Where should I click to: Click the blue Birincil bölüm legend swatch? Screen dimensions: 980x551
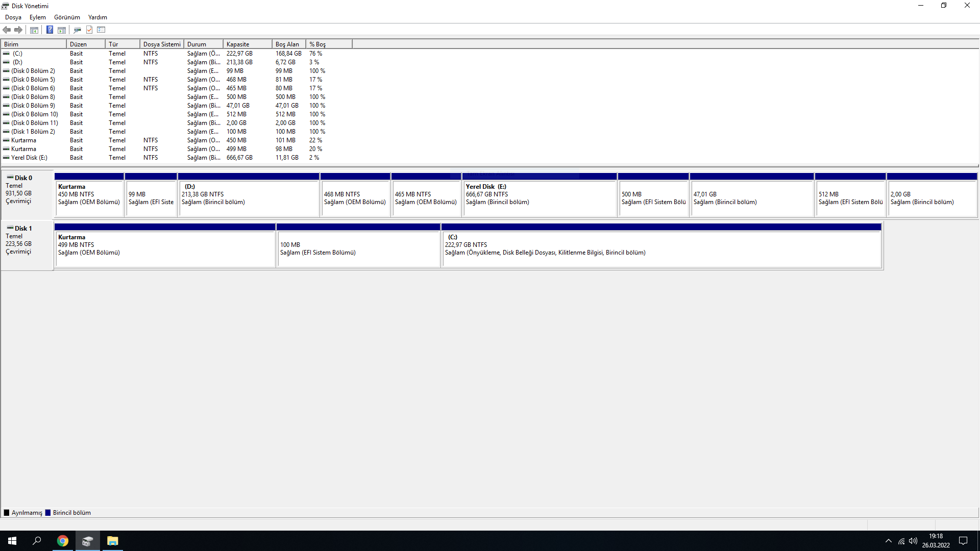(48, 513)
